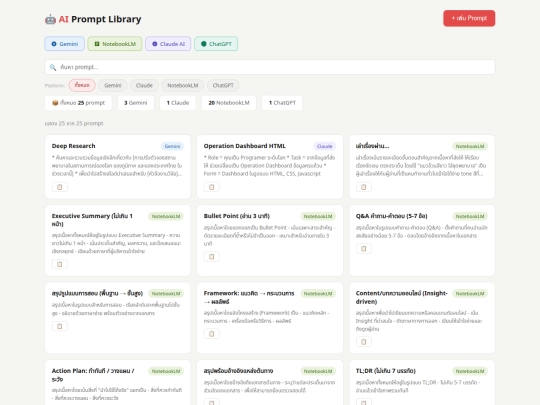Screen dimensions: 540x405
Task: Click the 'showing 25 of 25 prompt' count text
Action: [74, 123]
